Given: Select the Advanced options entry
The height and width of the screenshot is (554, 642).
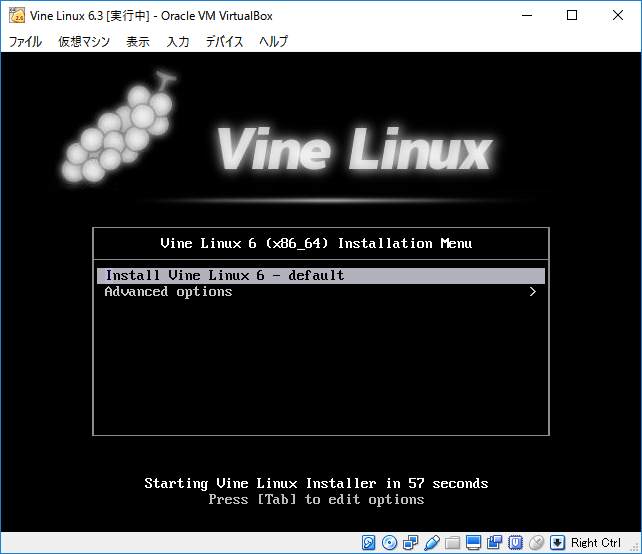Looking at the screenshot, I should (x=169, y=292).
